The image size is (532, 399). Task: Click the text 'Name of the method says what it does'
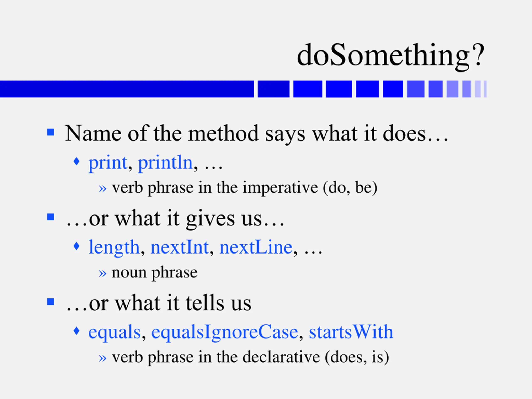pyautogui.click(x=245, y=134)
